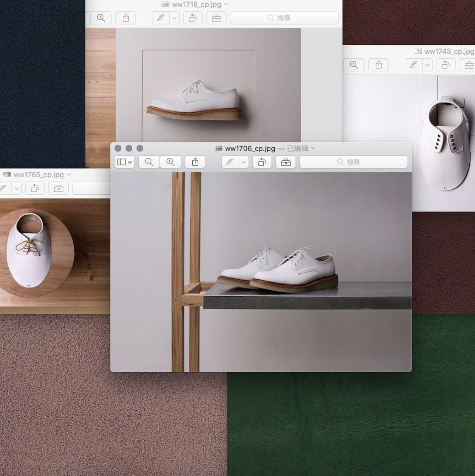Zoom in on the ww1743_cp.jpg window
Screen dimensions: 475x476
354,65
